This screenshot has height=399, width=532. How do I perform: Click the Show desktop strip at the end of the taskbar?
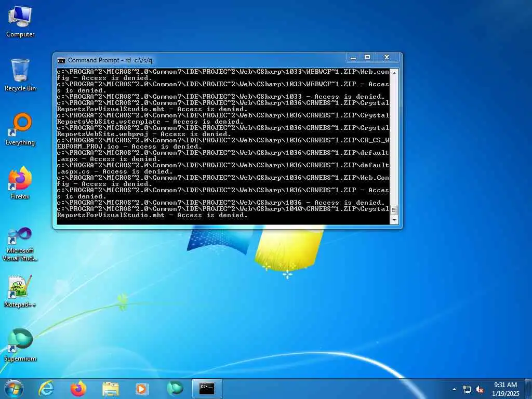(528, 389)
